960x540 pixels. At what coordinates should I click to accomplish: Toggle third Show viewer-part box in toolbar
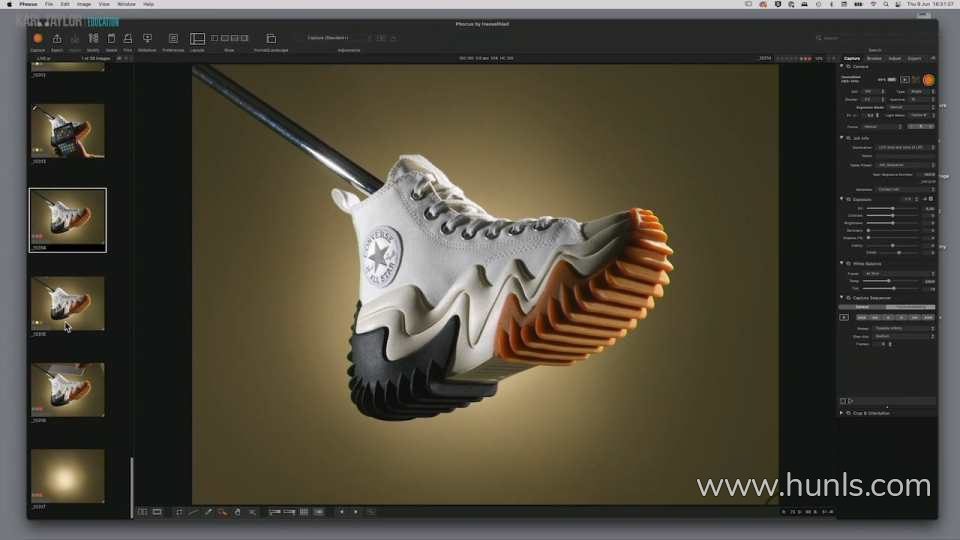coord(234,38)
